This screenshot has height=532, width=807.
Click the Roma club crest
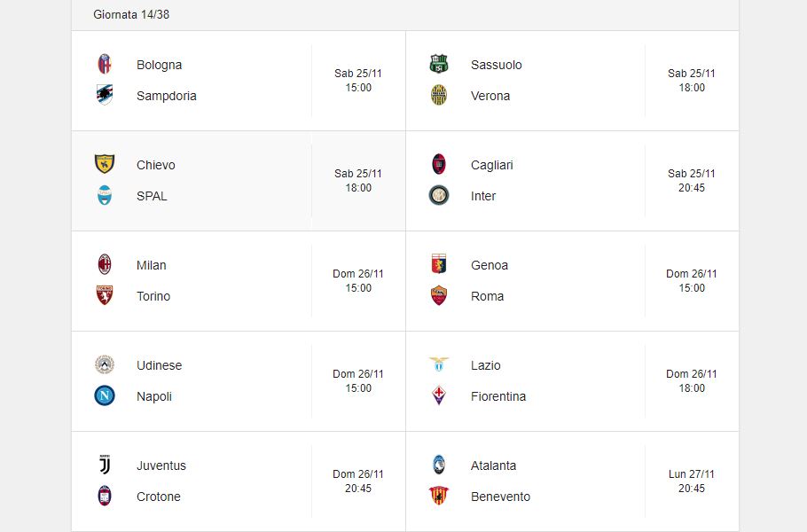(x=439, y=295)
